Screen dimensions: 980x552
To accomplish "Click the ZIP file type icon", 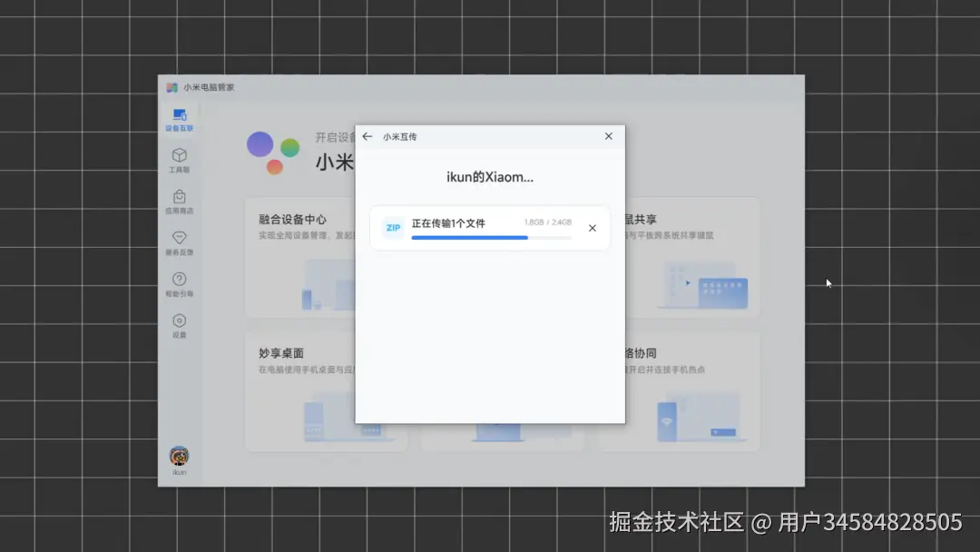I will click(393, 228).
